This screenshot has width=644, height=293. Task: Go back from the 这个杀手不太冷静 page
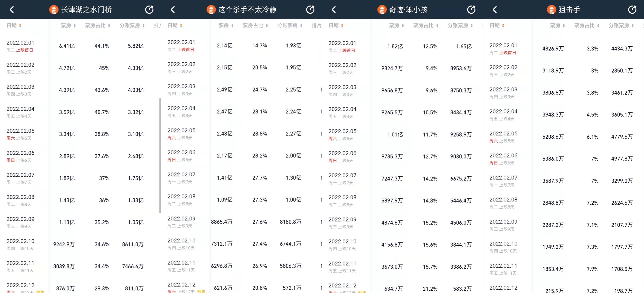(173, 10)
